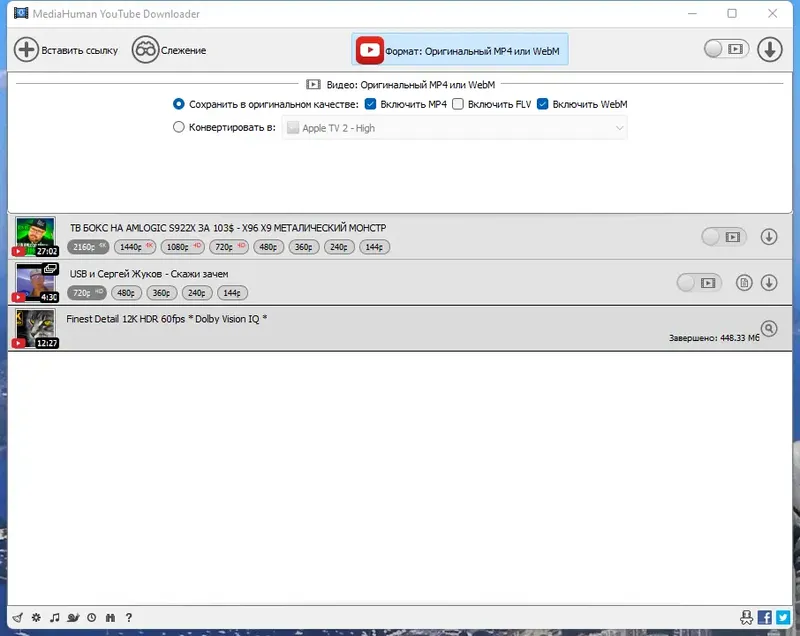Choose 480p quality for Скажи зачем video
Viewport: 800px width, 636px height.
[x=126, y=293]
